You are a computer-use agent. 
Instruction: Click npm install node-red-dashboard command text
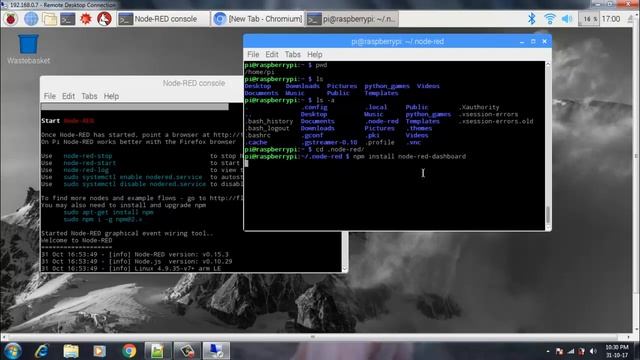pyautogui.click(x=409, y=156)
